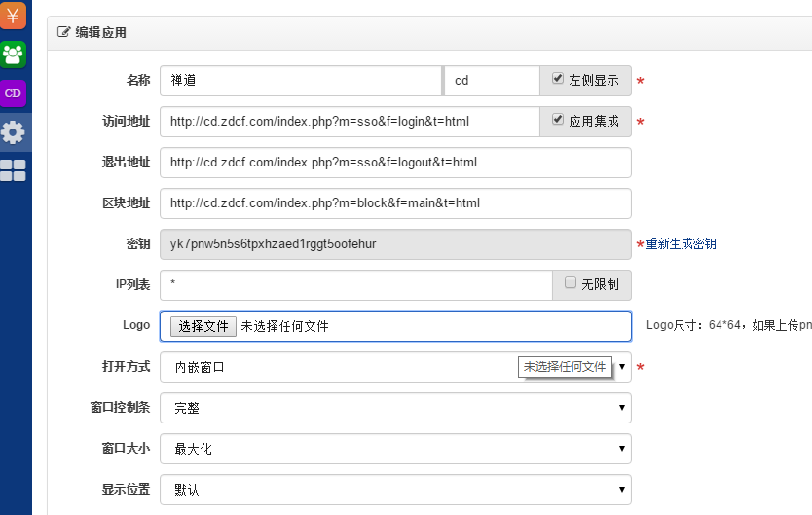
Task: Toggle the 左侧显示 checkbox
Action: [x=558, y=79]
